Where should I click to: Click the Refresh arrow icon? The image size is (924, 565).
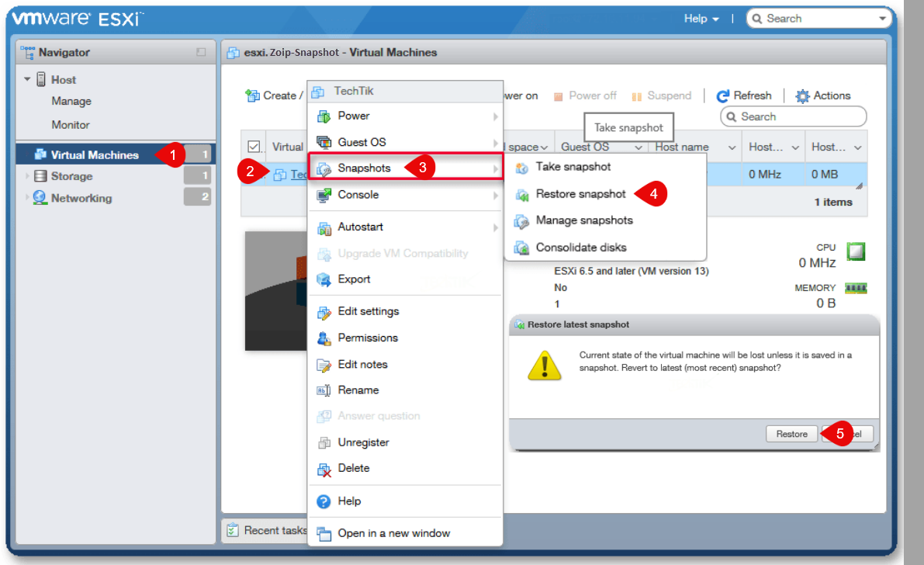pyautogui.click(x=722, y=95)
